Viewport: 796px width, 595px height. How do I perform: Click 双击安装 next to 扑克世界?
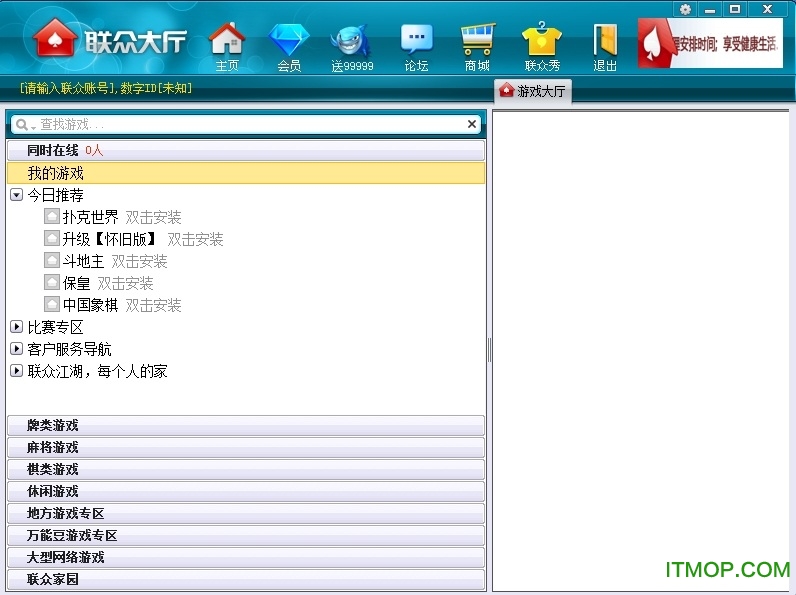tap(153, 218)
